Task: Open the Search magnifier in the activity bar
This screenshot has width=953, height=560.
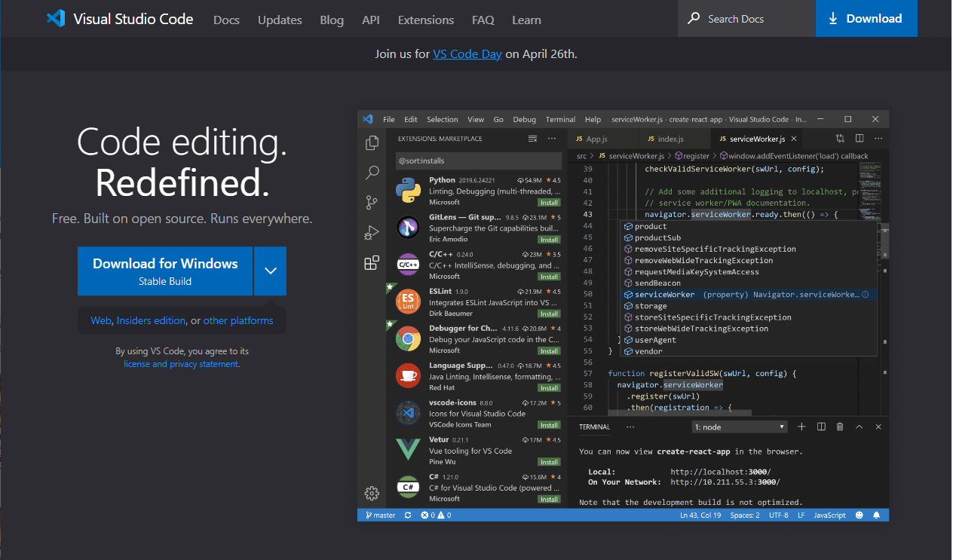Action: pyautogui.click(x=372, y=173)
